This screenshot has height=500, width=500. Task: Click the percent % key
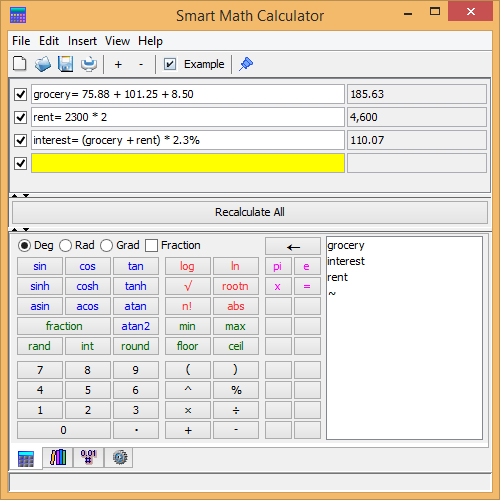[x=236, y=390]
